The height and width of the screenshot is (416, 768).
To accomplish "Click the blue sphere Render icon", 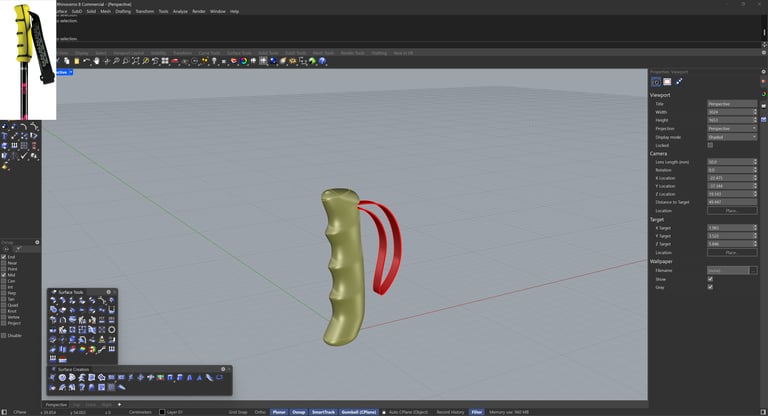I will tap(273, 61).
